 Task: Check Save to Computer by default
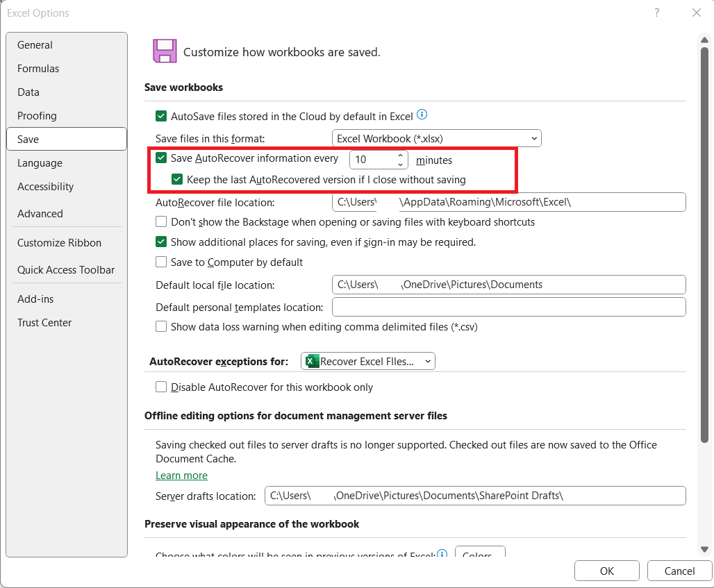pyautogui.click(x=161, y=262)
